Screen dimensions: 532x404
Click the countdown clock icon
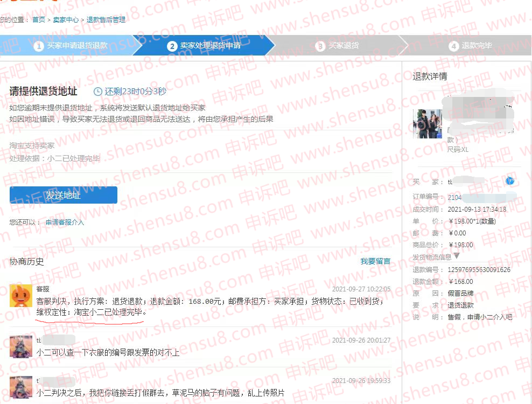98,92
